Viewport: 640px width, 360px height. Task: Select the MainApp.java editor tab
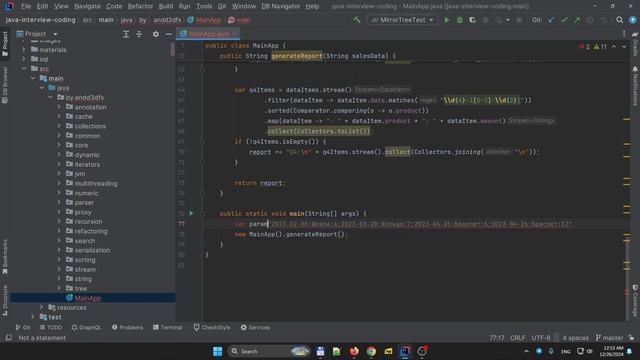pos(208,34)
